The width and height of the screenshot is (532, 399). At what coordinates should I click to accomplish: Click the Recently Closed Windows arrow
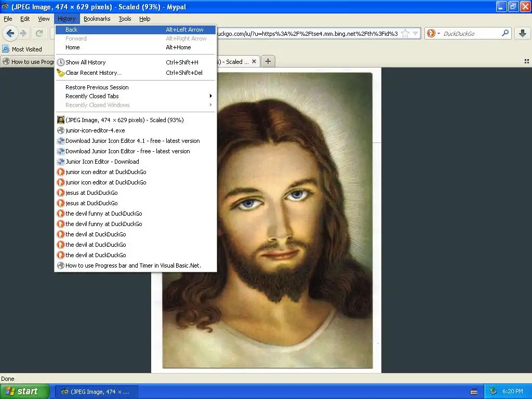click(210, 105)
